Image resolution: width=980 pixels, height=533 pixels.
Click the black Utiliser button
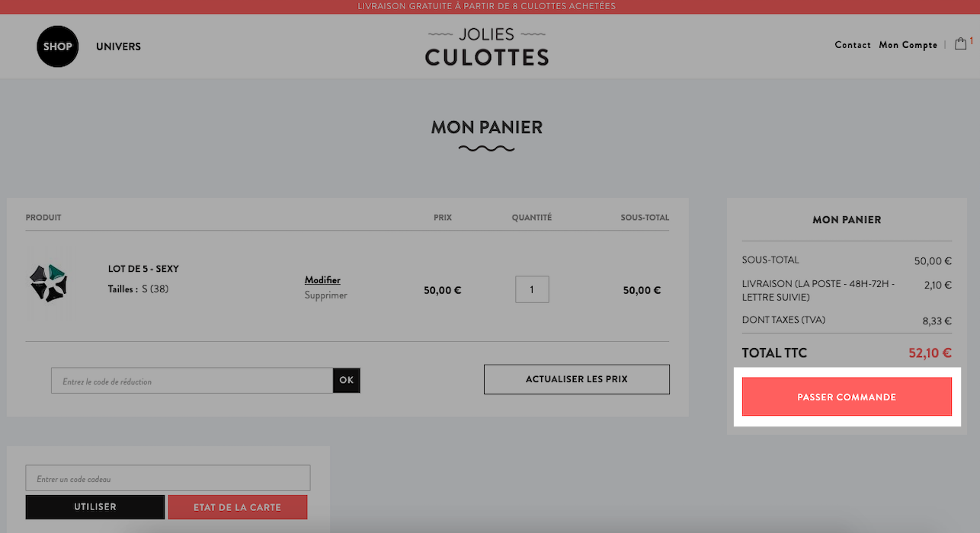pyautogui.click(x=95, y=507)
